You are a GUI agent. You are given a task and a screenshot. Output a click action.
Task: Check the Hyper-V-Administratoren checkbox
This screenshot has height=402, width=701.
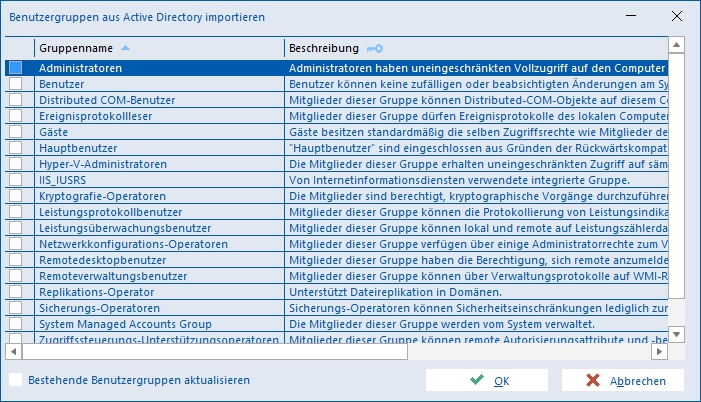click(x=16, y=164)
